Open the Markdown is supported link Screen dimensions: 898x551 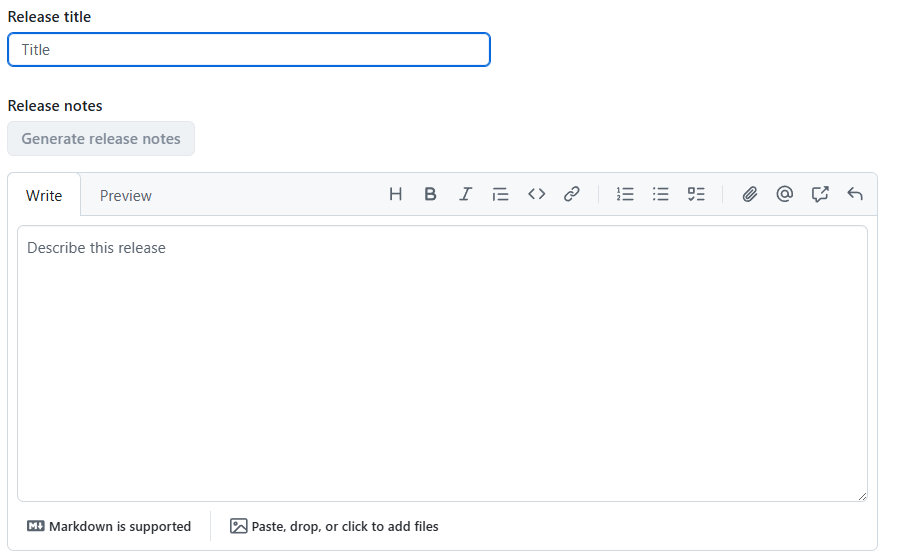[x=109, y=526]
